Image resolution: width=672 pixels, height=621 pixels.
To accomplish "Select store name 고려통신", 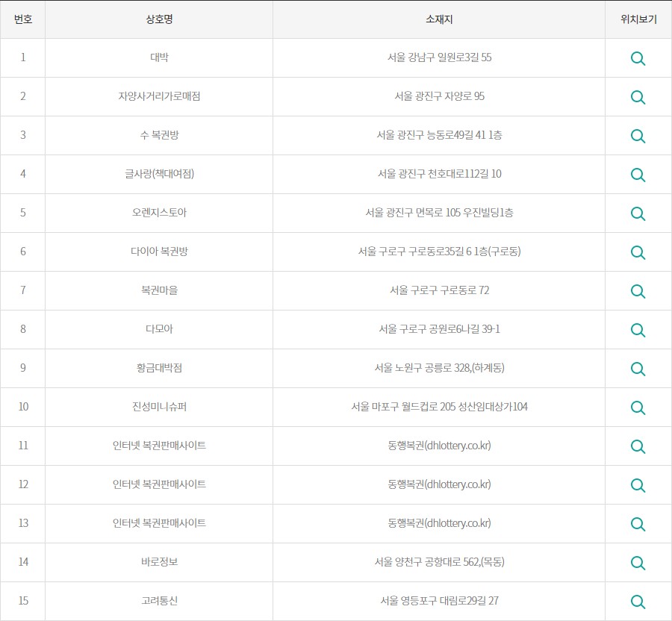I will pos(159,600).
